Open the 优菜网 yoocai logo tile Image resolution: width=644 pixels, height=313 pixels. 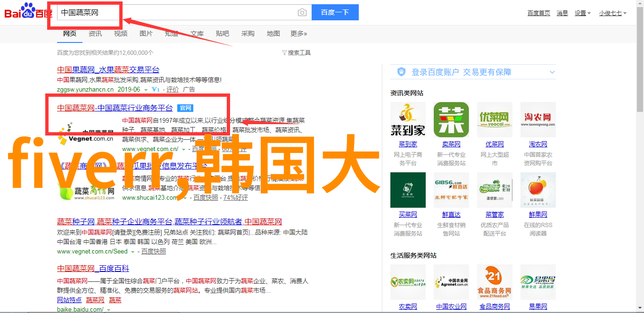click(495, 120)
